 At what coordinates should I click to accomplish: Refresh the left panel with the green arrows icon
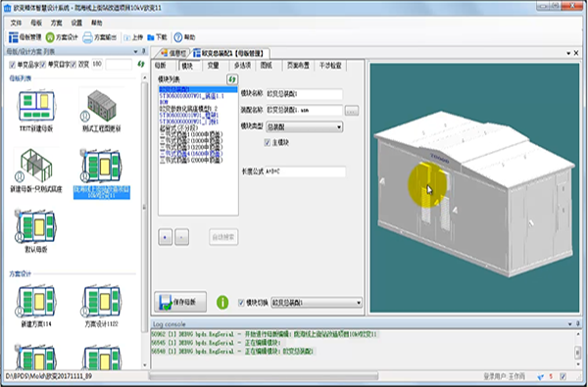pos(140,64)
